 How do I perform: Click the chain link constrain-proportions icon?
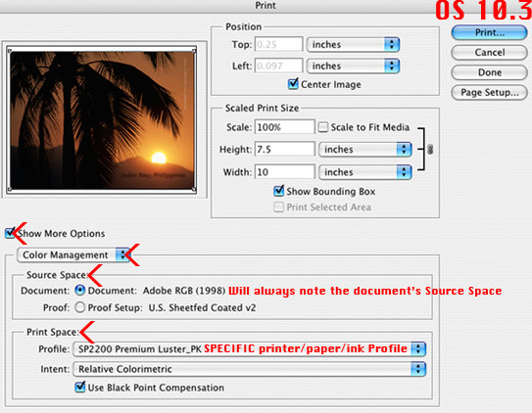(430, 149)
